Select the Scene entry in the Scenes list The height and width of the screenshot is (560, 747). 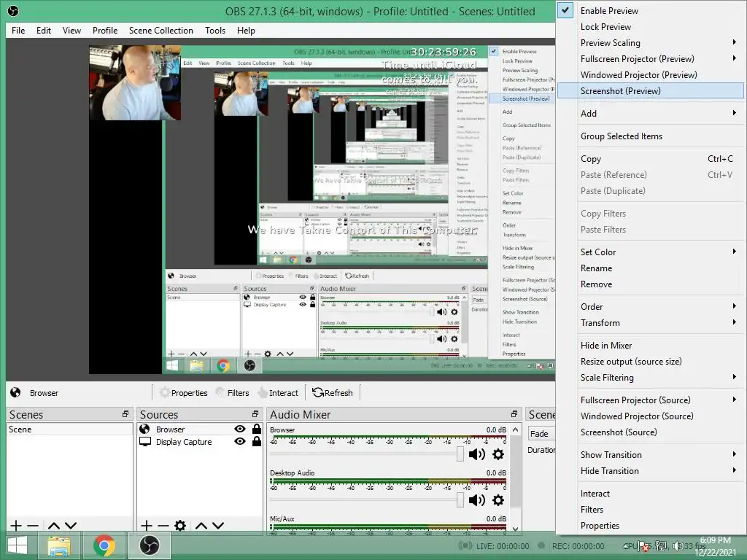pos(69,429)
